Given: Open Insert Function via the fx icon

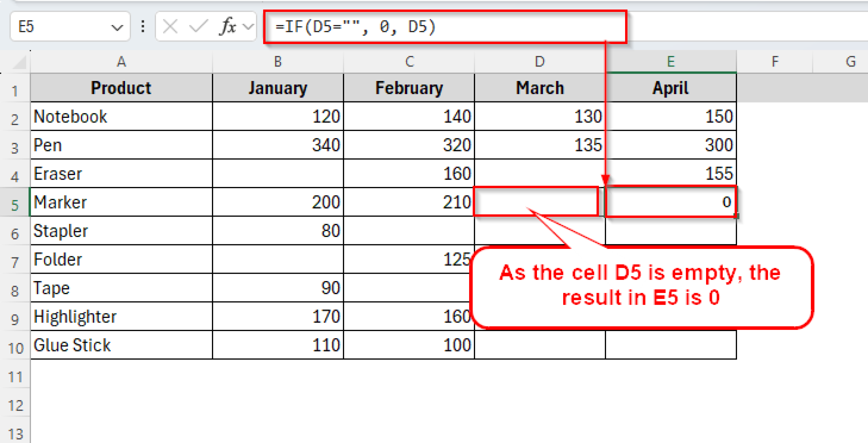Looking at the screenshot, I should click(x=228, y=26).
